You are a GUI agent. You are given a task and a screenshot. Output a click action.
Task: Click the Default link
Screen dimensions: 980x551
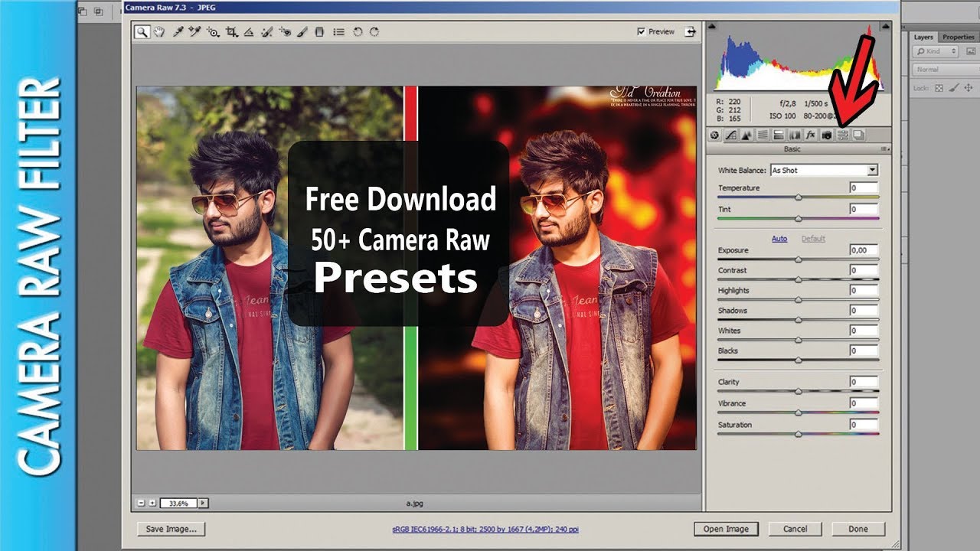coord(813,239)
